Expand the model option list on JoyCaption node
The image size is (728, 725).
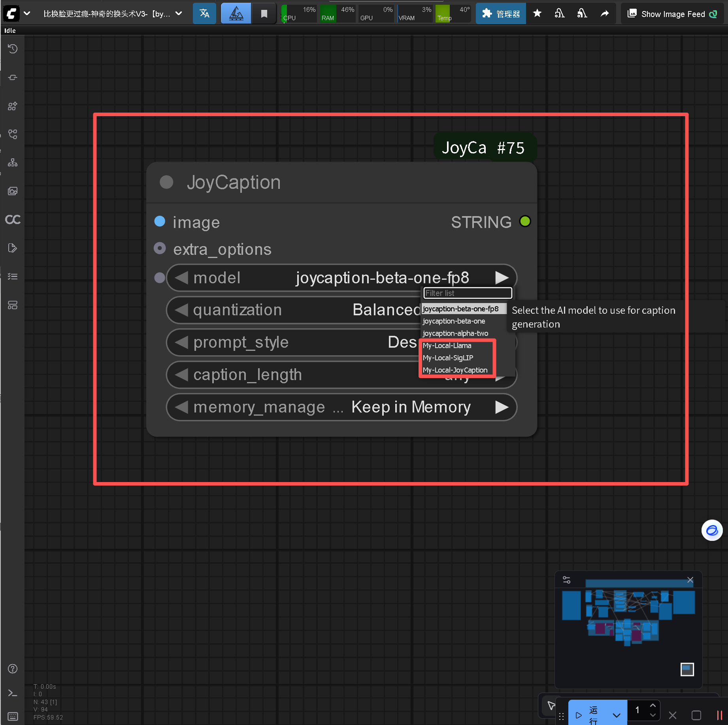pos(502,277)
